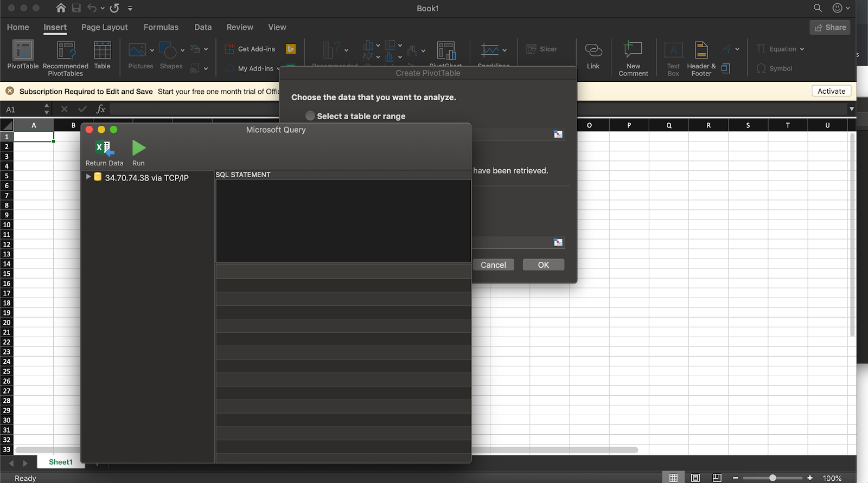Image resolution: width=868 pixels, height=483 pixels.
Task: Click Get Add-ins in the ribbon
Action: 250,49
